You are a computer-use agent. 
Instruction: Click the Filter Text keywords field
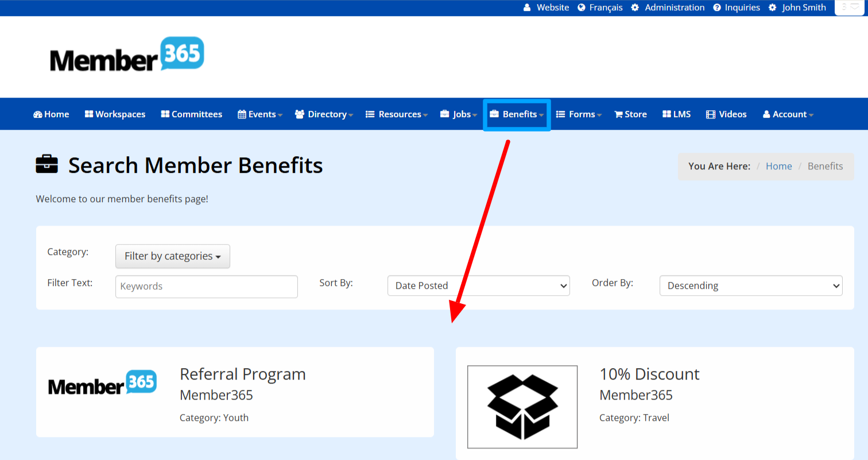pyautogui.click(x=206, y=286)
